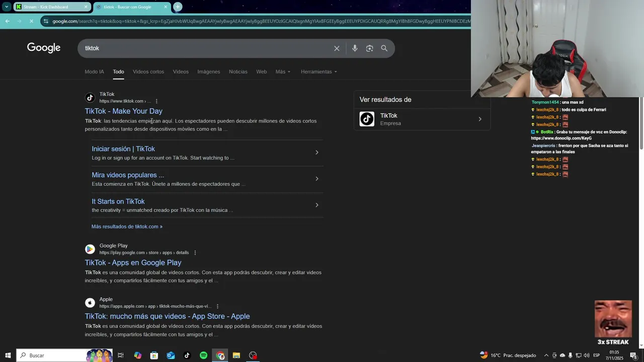644x362 pixels.
Task: Clear the search box with the X icon
Action: 337,48
